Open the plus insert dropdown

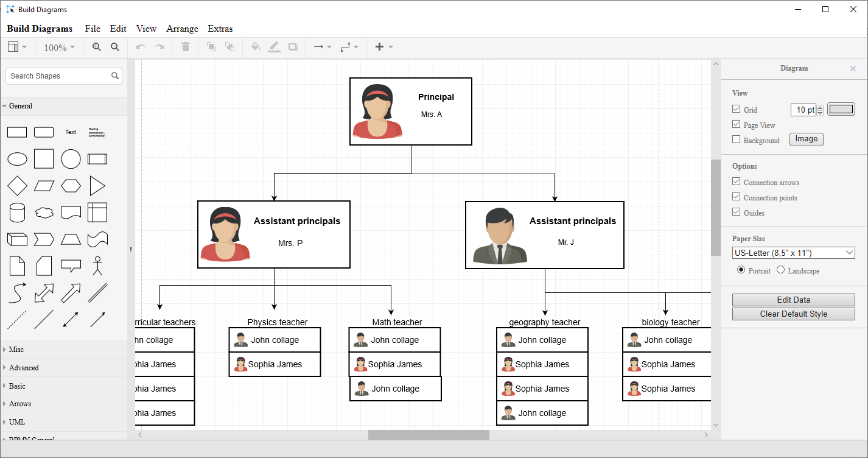point(384,47)
